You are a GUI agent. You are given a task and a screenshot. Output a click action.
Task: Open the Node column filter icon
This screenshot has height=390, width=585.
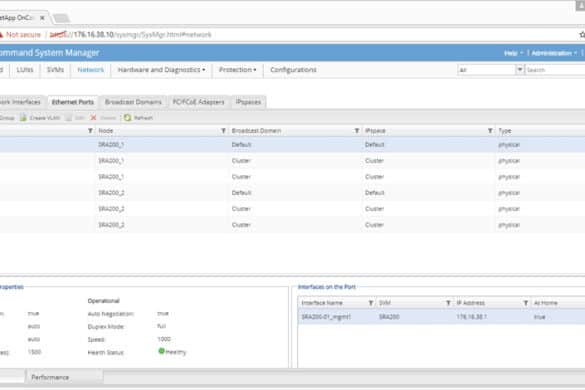pos(223,131)
